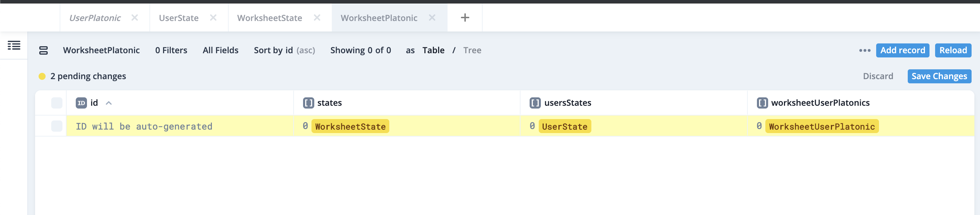Click the UserState relation tag
Viewport: 980px width, 215px height.
pyautogui.click(x=565, y=126)
